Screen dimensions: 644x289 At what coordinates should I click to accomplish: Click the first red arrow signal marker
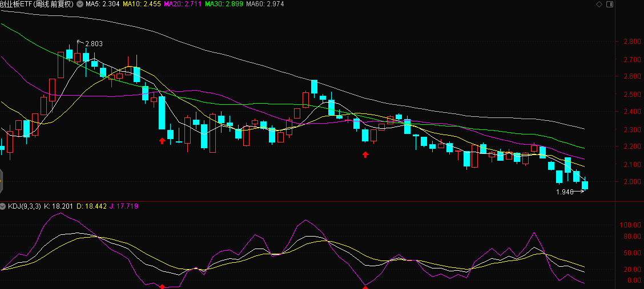[x=162, y=140]
